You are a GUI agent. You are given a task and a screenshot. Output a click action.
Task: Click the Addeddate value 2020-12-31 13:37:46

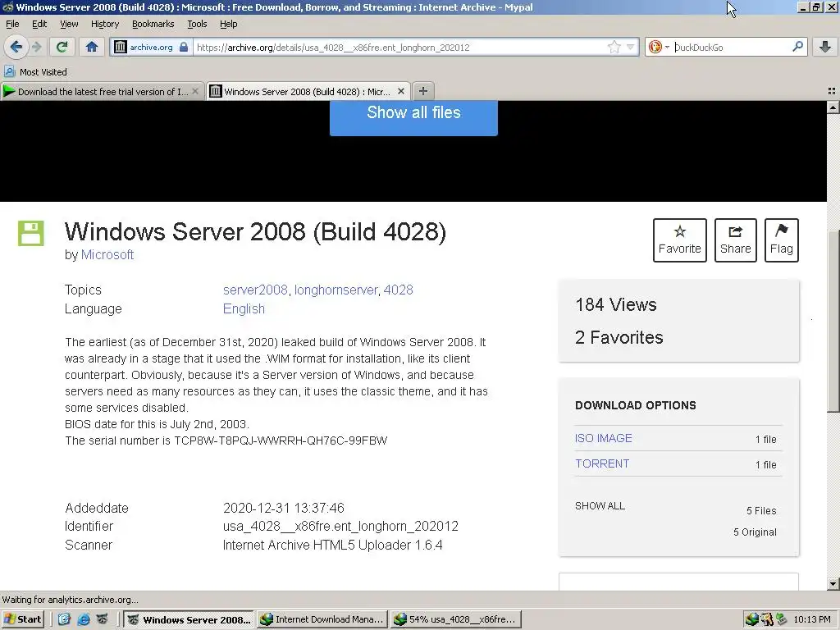pyautogui.click(x=283, y=508)
